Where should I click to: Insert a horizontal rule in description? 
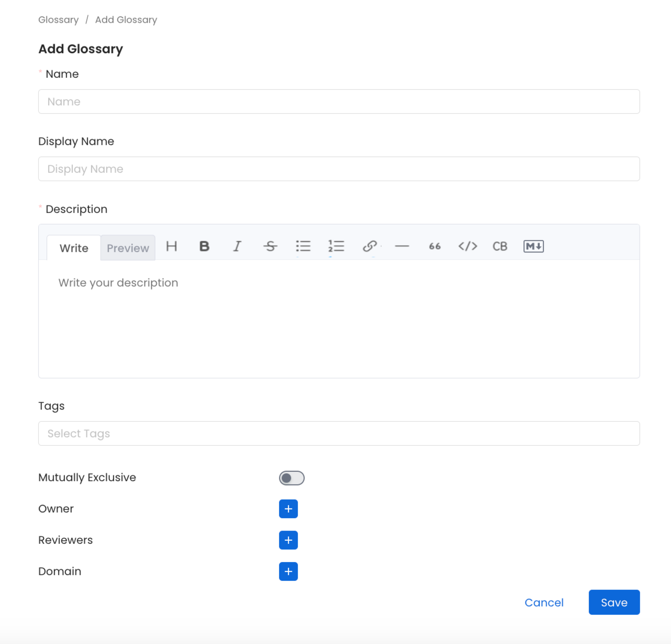click(403, 246)
